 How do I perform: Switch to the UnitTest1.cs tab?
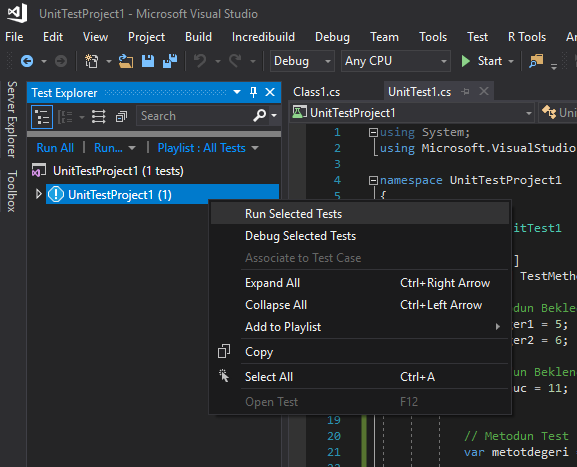(x=420, y=92)
